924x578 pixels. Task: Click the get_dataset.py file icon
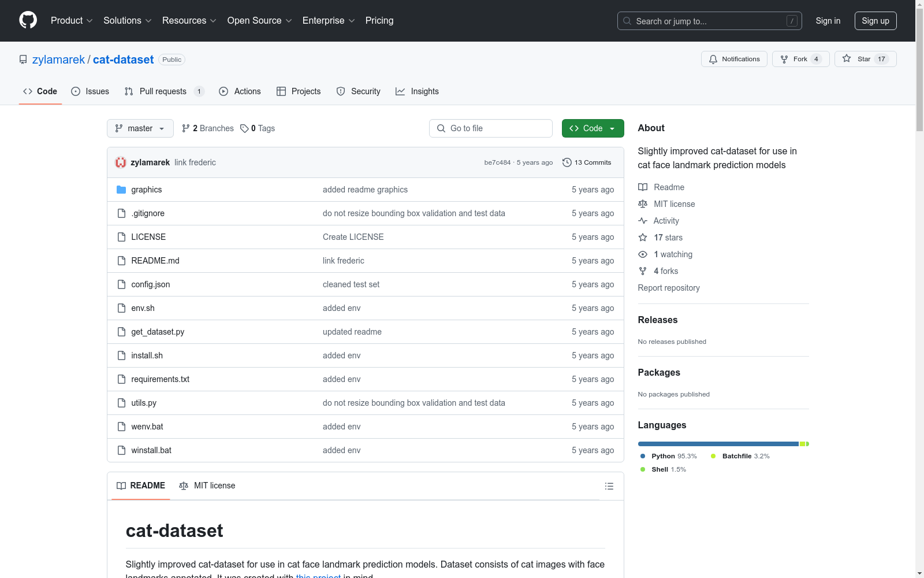point(121,332)
